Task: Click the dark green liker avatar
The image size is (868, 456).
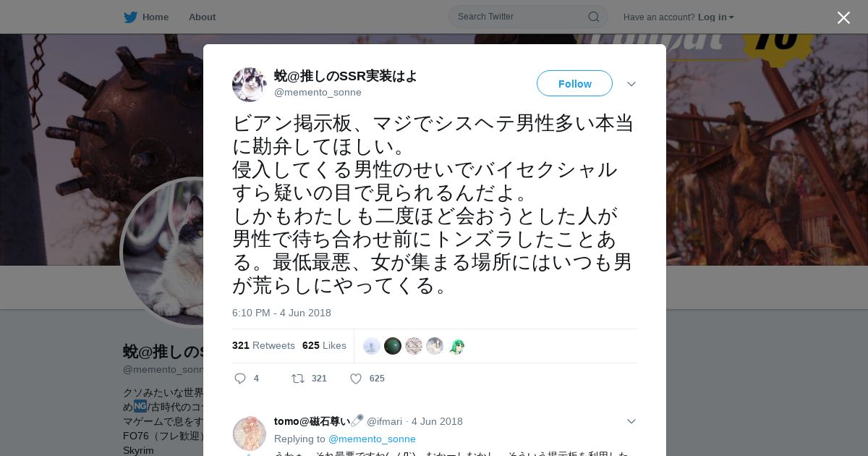Action: point(393,346)
